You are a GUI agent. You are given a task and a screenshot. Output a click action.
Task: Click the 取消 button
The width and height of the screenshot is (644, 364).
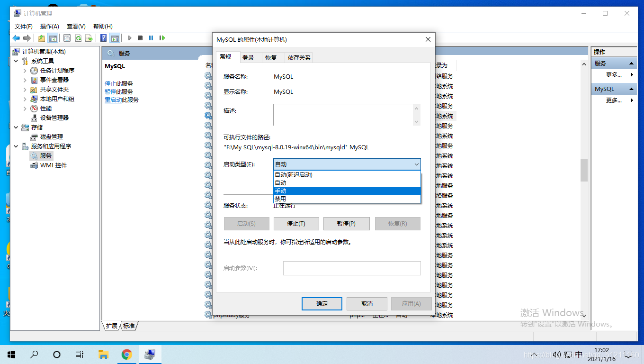click(x=367, y=304)
